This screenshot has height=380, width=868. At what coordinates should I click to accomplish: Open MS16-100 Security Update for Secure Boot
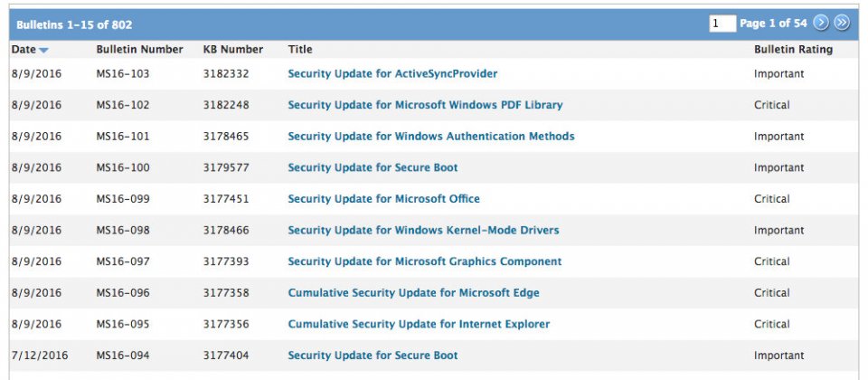tap(373, 167)
